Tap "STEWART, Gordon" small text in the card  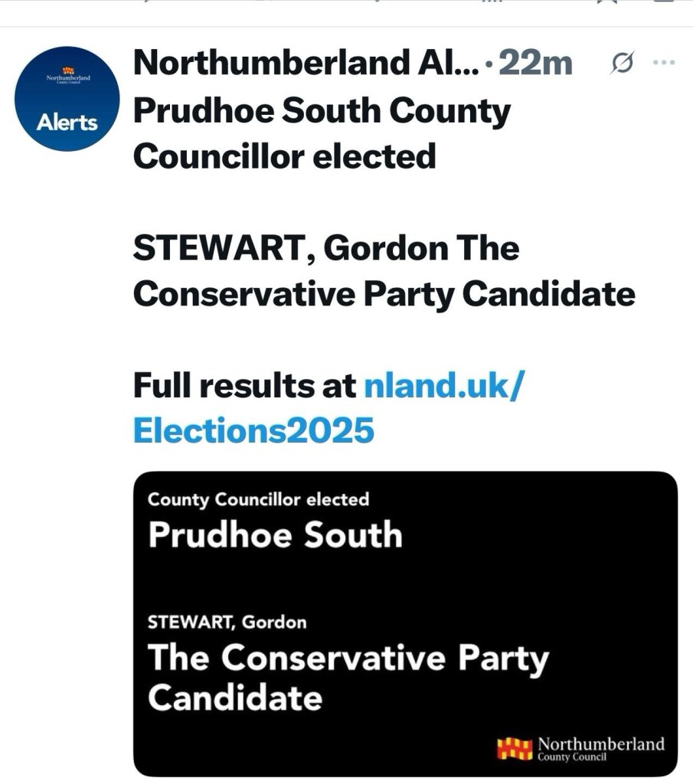[x=227, y=622]
